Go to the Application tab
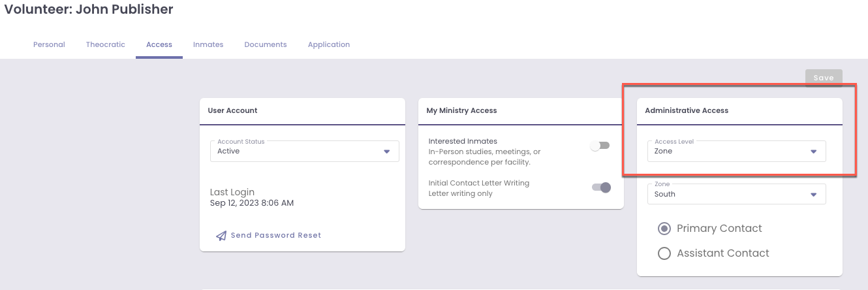This screenshot has width=868, height=290. [x=329, y=44]
